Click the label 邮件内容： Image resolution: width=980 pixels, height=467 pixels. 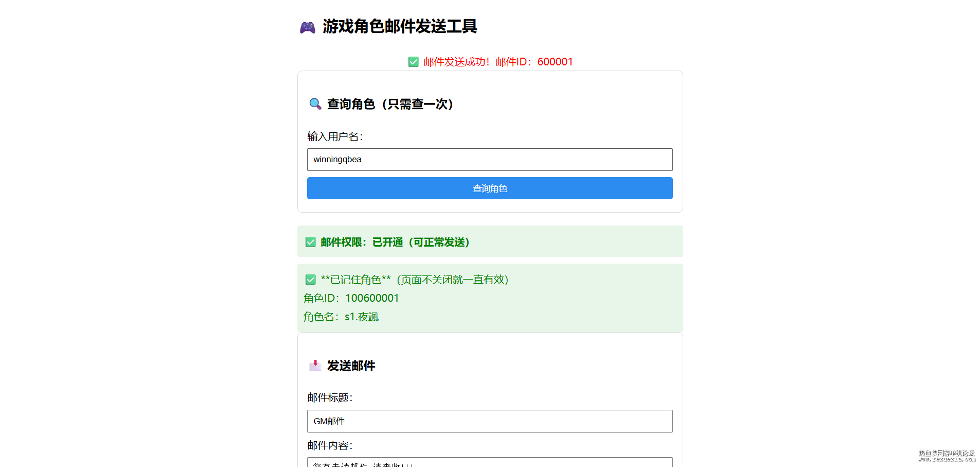330,445
